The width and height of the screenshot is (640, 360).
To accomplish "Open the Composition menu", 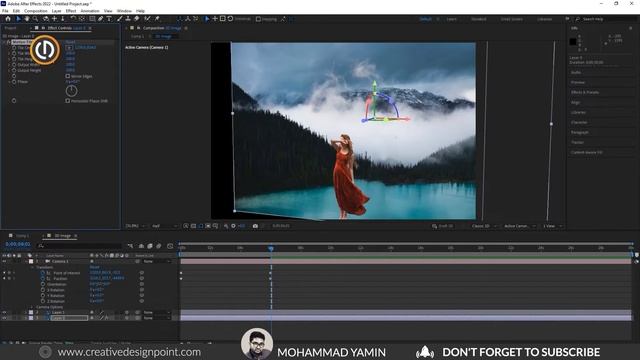I will [x=36, y=11].
